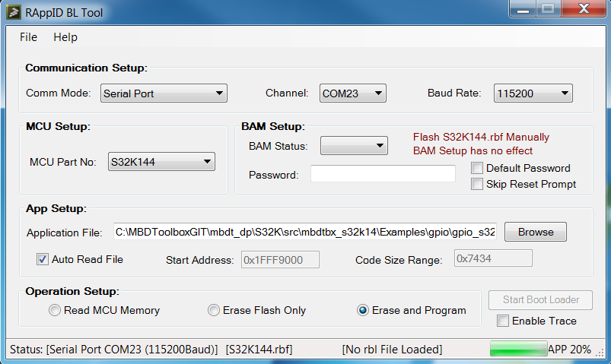Image resolution: width=611 pixels, height=364 pixels.
Task: Select the Read MCU Memory option
Action: click(x=55, y=310)
